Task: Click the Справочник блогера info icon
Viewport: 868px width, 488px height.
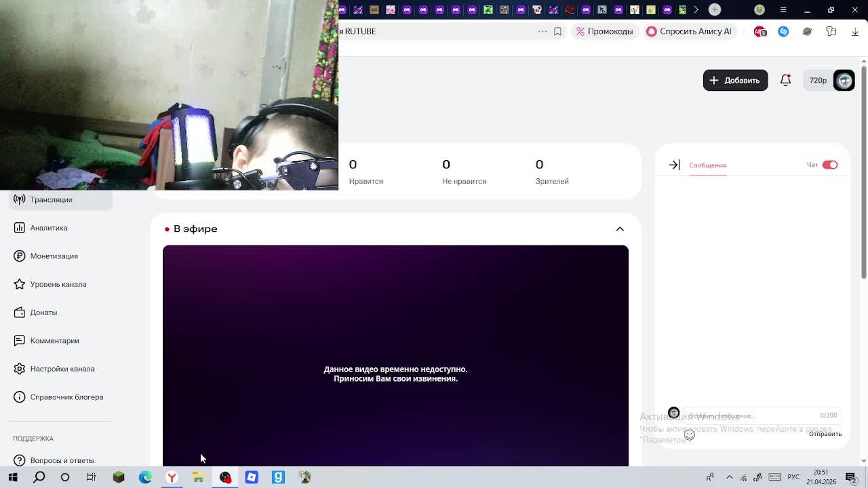Action: coord(20,397)
